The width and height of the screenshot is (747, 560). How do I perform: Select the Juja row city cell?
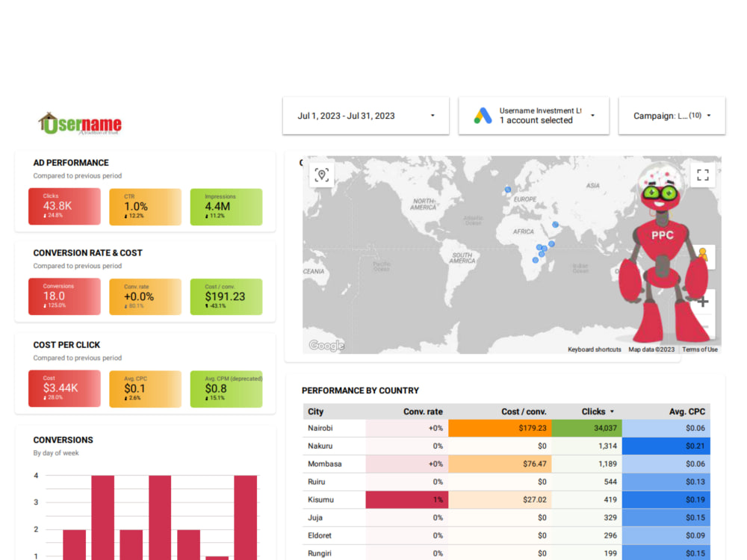click(335, 517)
